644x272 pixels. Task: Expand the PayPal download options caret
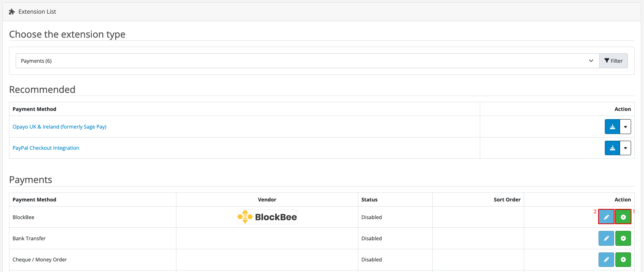point(625,148)
